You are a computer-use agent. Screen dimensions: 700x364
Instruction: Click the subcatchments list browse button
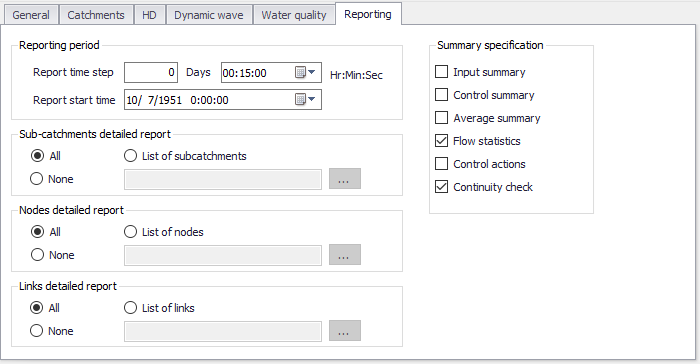click(345, 179)
